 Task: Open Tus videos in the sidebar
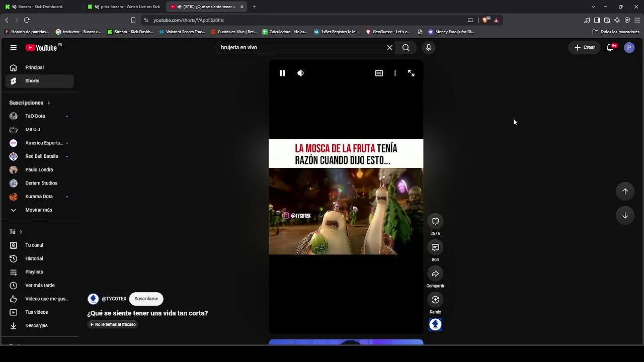40,312
